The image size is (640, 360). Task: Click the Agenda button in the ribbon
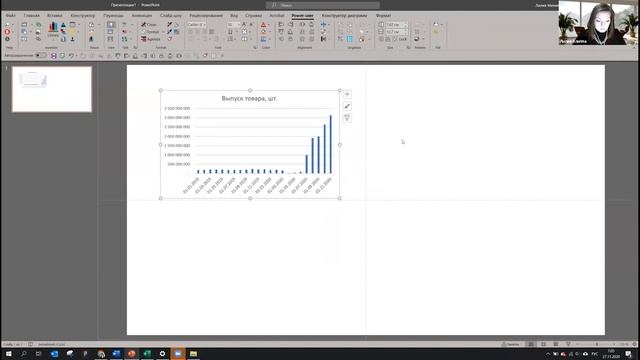tap(151, 39)
